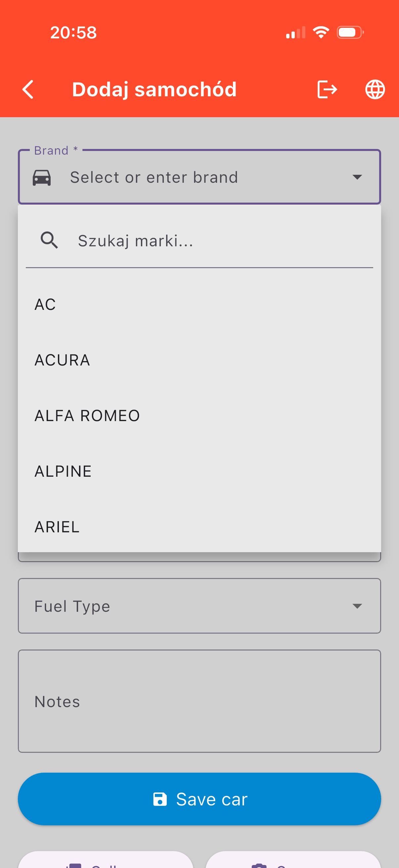The image size is (399, 868).
Task: Tap the floppy disk icon on Save car
Action: tap(160, 799)
